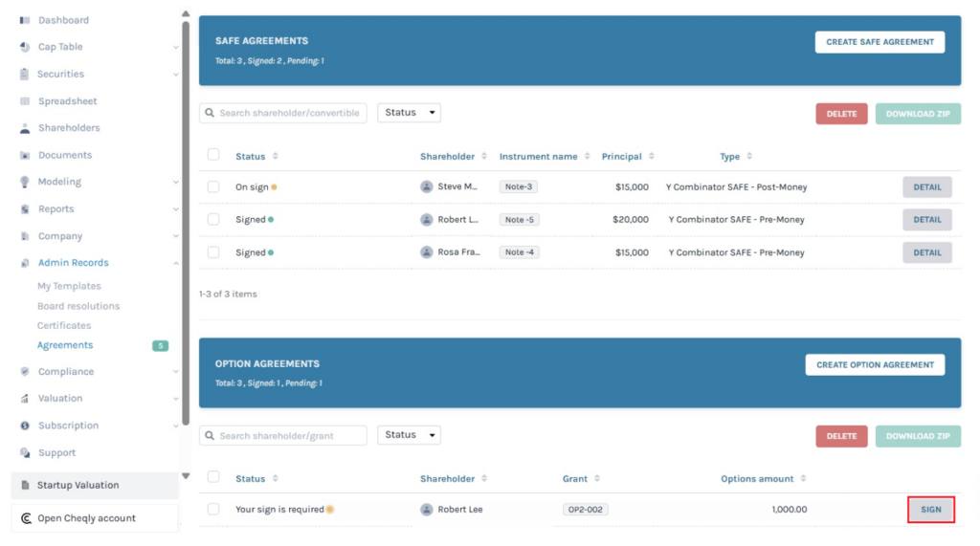This screenshot has height=546, width=980.
Task: Open Board resolutions submenu item
Action: coord(78,306)
